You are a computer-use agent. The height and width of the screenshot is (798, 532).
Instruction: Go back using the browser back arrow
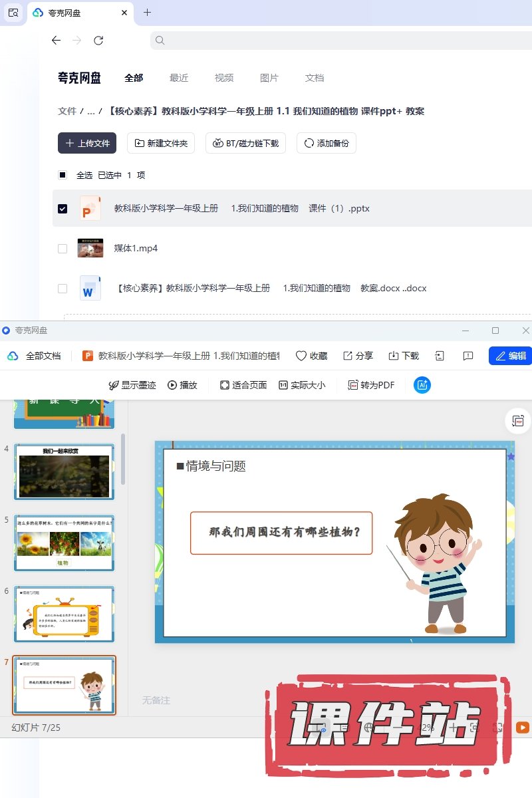pos(56,41)
